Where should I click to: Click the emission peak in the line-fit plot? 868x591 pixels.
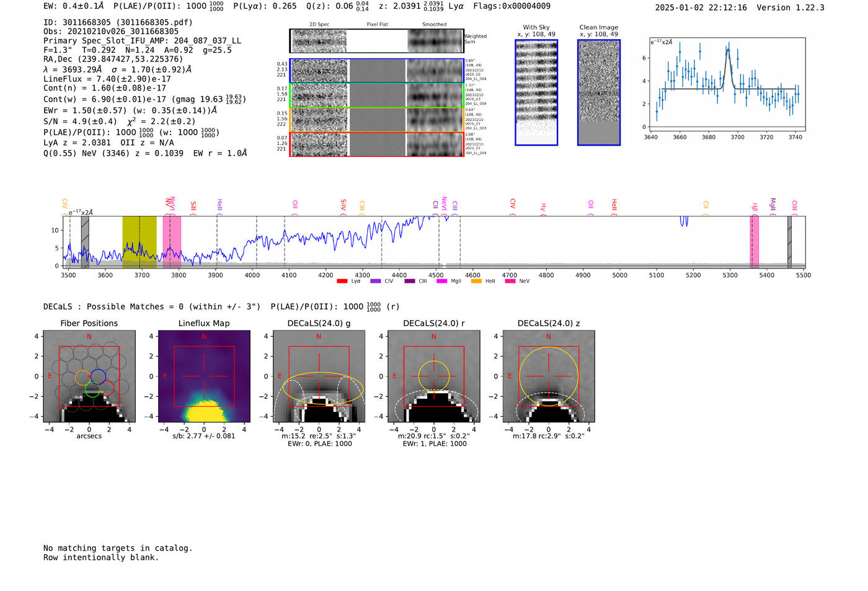728,50
